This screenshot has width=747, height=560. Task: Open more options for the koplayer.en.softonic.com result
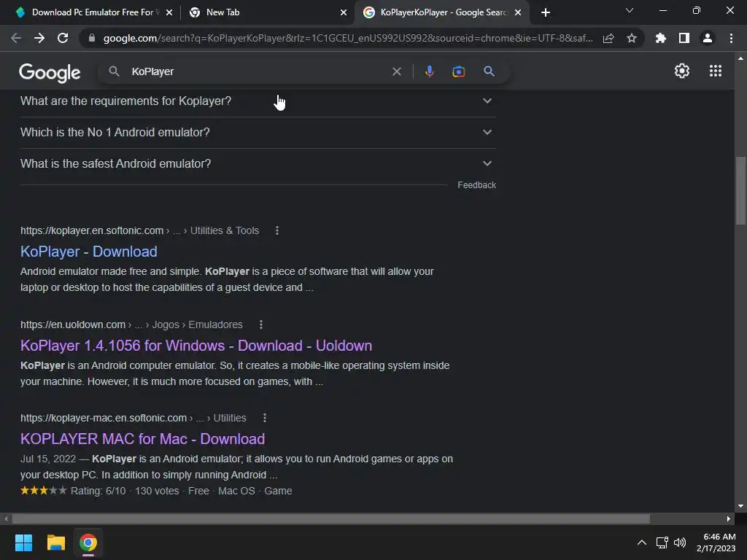[x=277, y=230]
